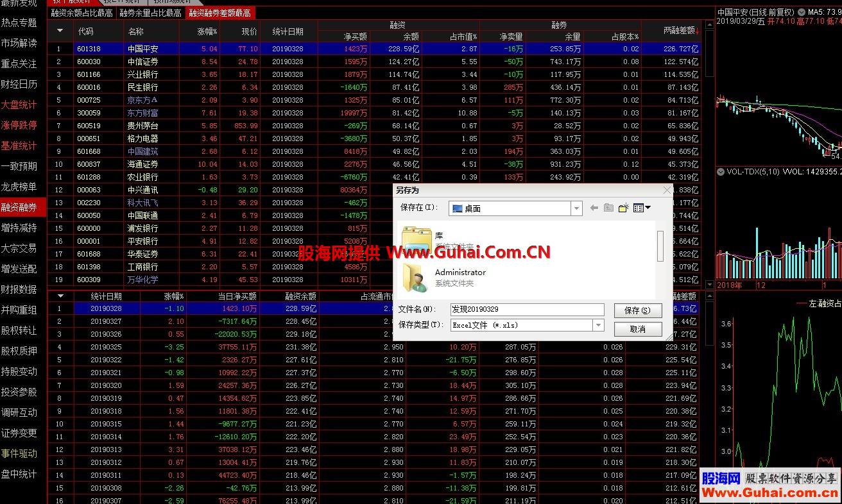Open 大宗交易 in the left sidebar
The image size is (842, 504).
(x=19, y=248)
